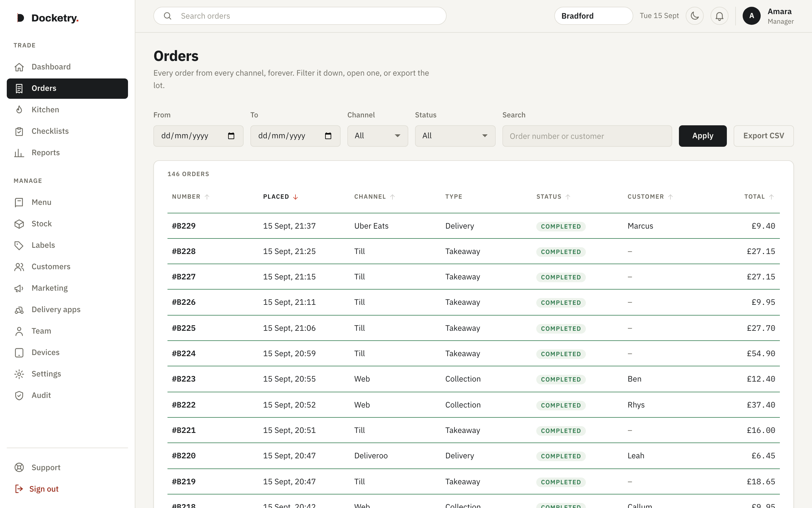The height and width of the screenshot is (508, 812).
Task: Click the £54.90 total of #B224
Action: tap(761, 353)
